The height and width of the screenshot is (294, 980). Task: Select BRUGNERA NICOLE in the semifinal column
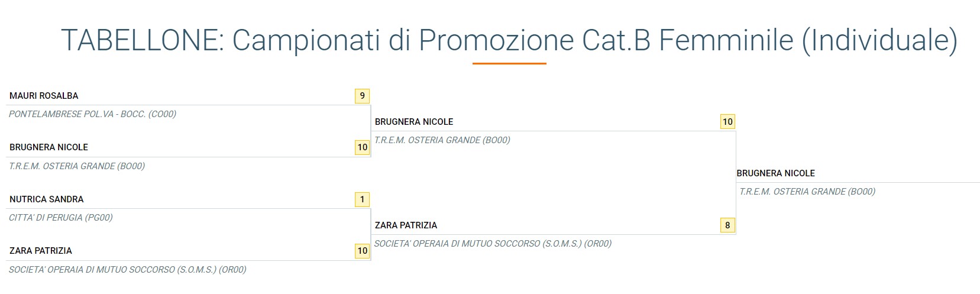414,122
